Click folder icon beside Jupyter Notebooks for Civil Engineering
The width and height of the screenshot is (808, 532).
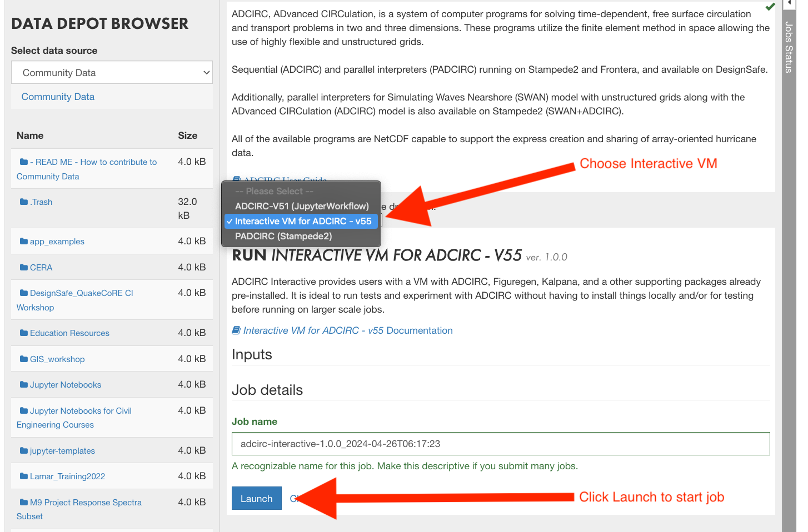click(x=24, y=411)
